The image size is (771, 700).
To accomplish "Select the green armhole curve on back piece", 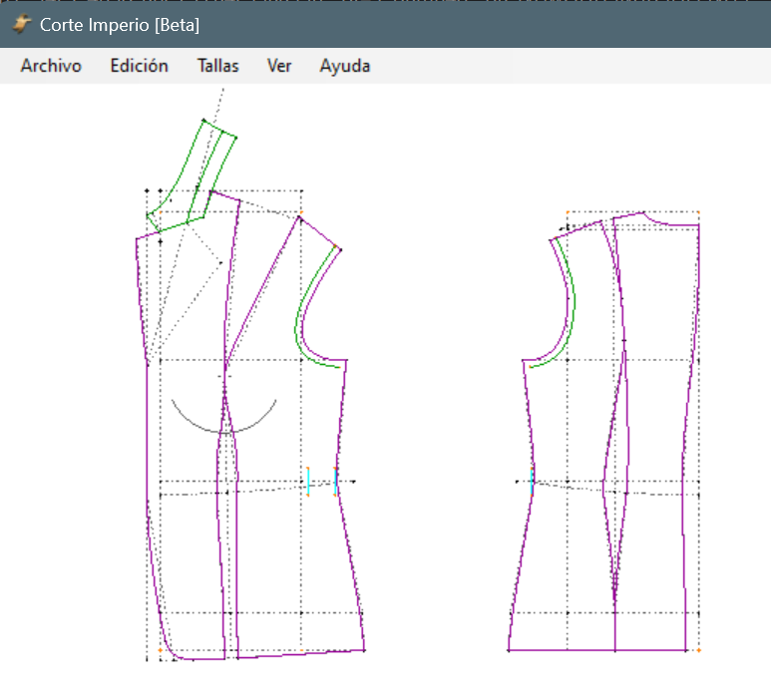I will [x=573, y=299].
